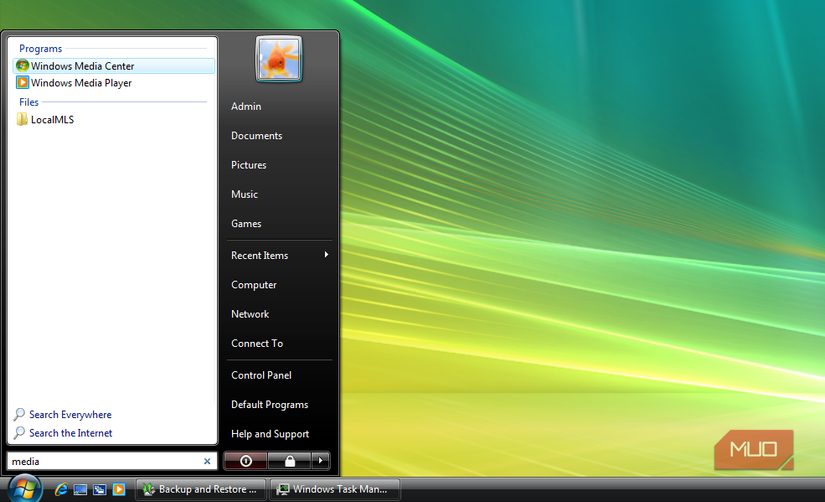Open Windows Media Center from search results
This screenshot has height=502, width=825.
pyautogui.click(x=113, y=66)
